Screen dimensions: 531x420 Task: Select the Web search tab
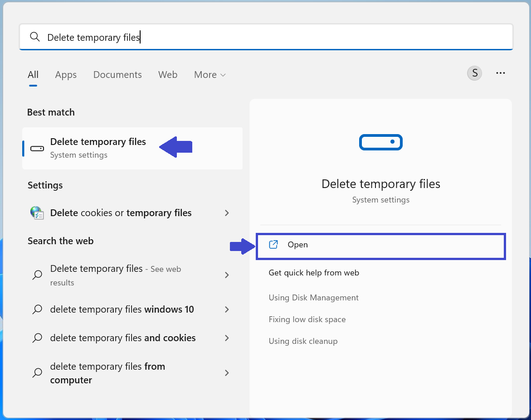(168, 75)
